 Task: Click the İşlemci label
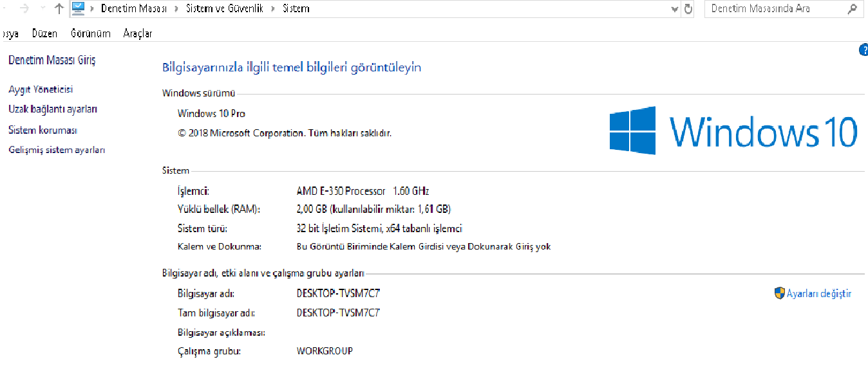tap(193, 191)
